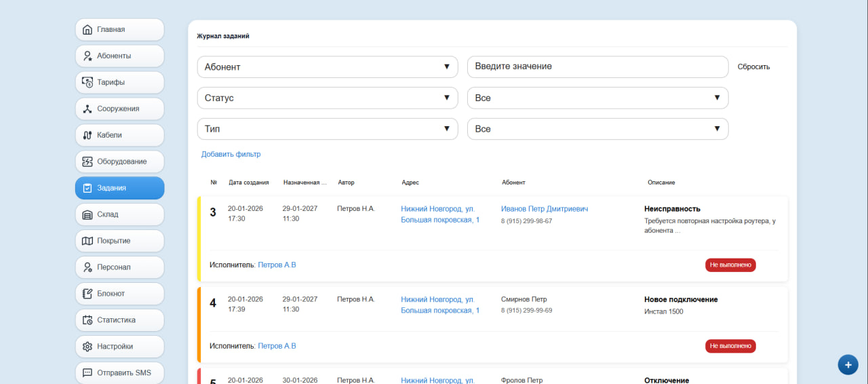Open the Настройки gear icon
Screen dimensions: 868x384
(x=87, y=347)
